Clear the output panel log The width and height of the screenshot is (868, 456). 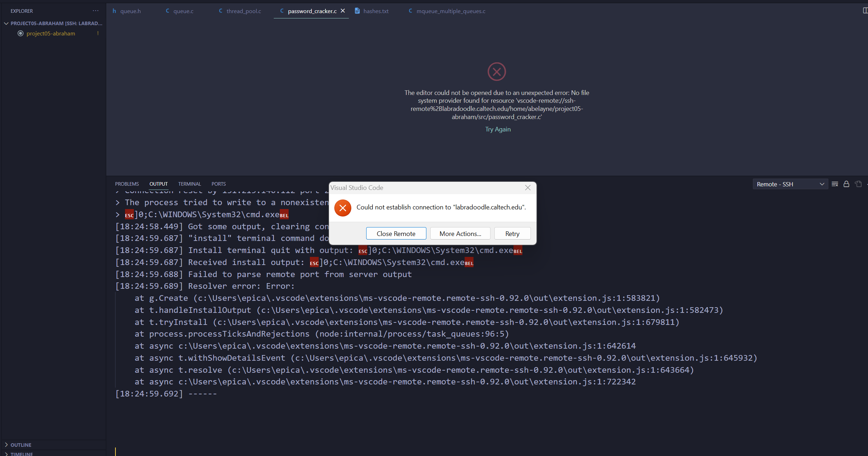point(835,184)
